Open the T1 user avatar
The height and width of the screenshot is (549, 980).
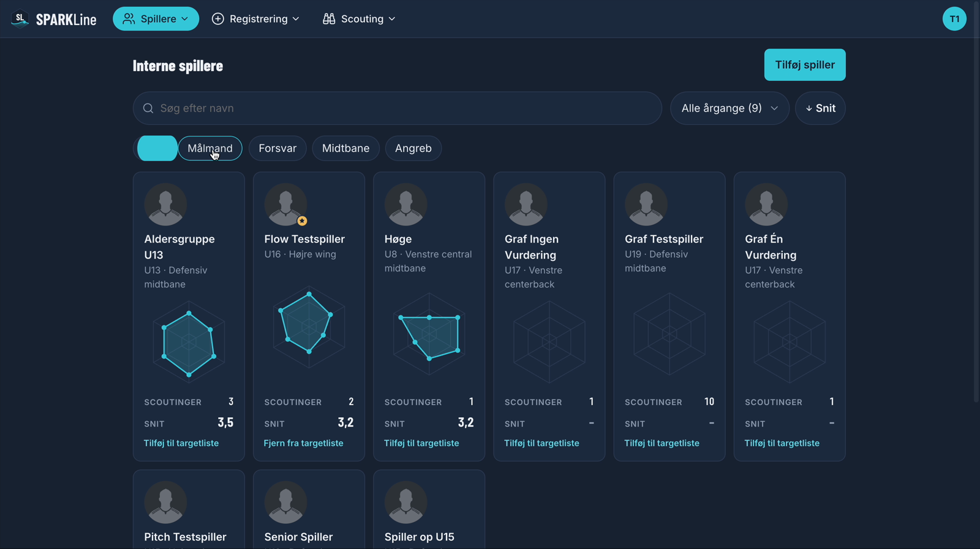tap(954, 19)
